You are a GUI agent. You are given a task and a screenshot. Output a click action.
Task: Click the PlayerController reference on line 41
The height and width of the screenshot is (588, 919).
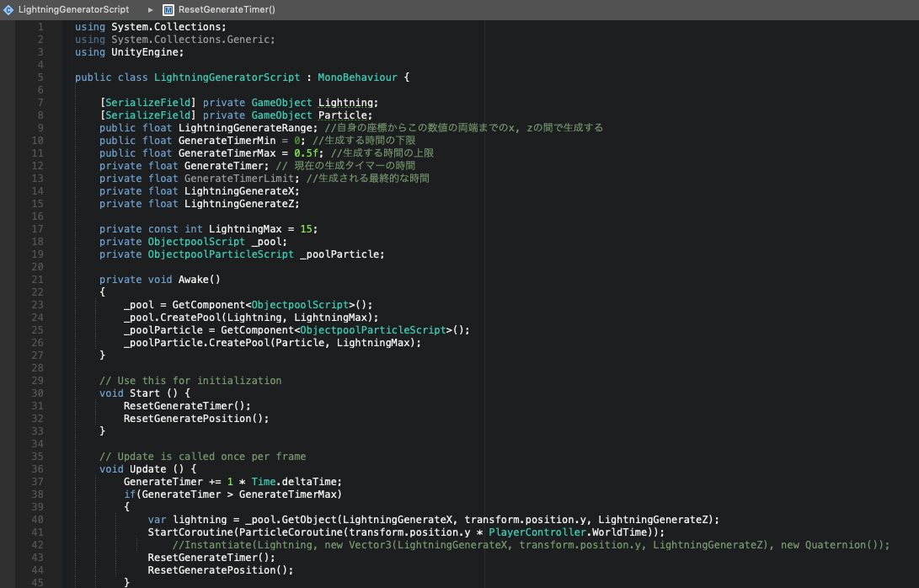pyautogui.click(x=537, y=532)
